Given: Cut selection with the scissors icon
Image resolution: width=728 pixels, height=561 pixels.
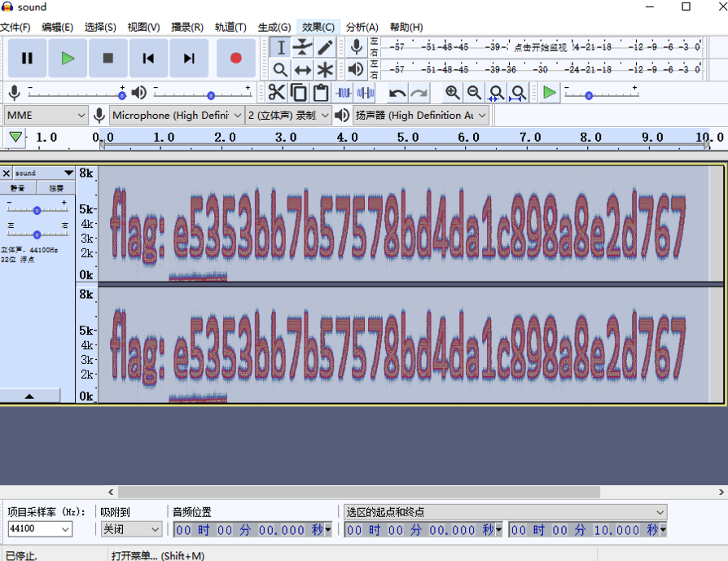Looking at the screenshot, I should point(277,93).
